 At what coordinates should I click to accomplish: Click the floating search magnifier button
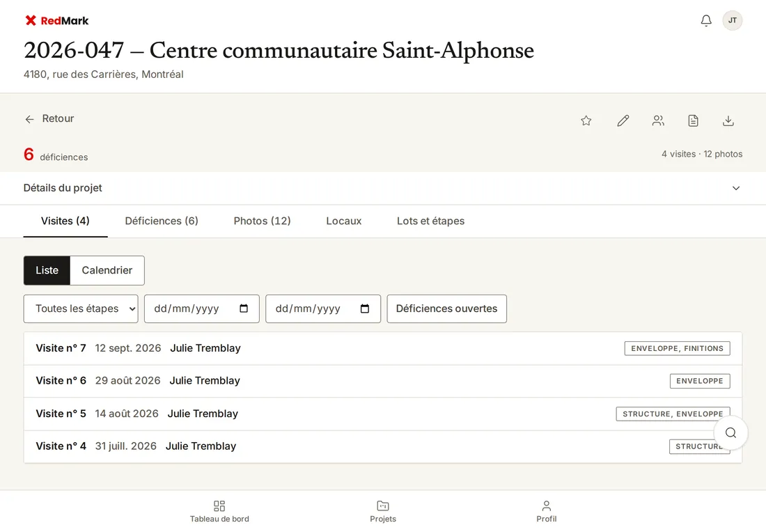[x=730, y=433]
